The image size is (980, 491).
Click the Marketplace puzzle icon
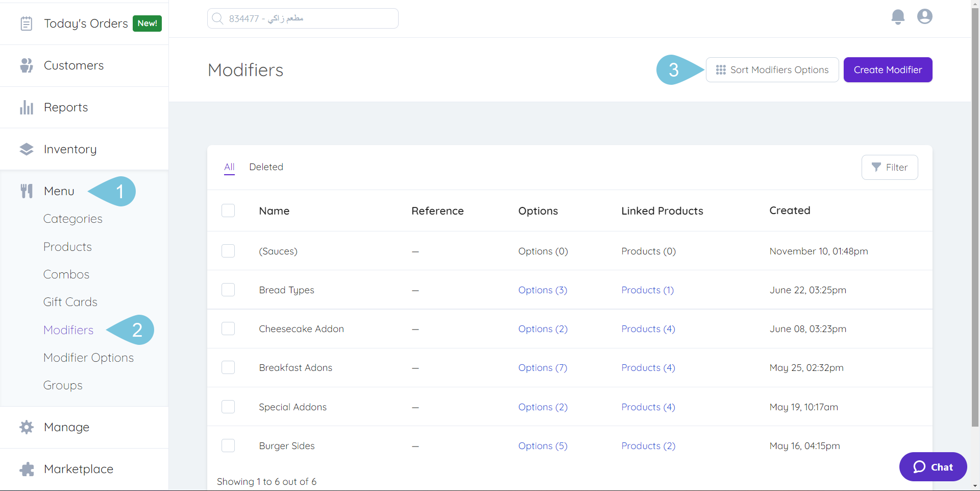coord(26,469)
